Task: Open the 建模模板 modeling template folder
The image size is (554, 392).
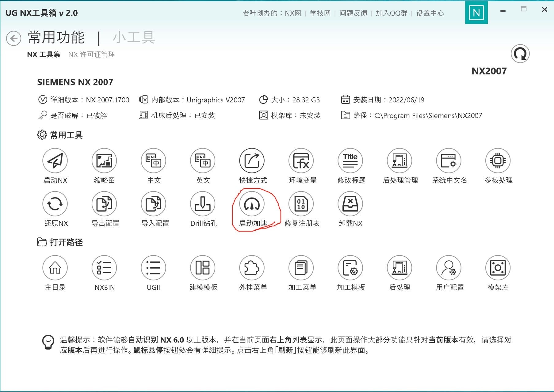Action: click(x=203, y=268)
